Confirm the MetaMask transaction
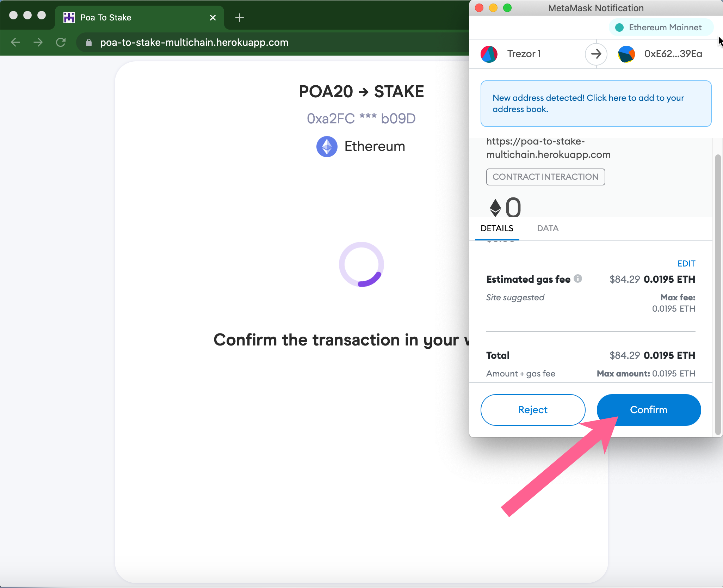The width and height of the screenshot is (723, 588). 648,410
